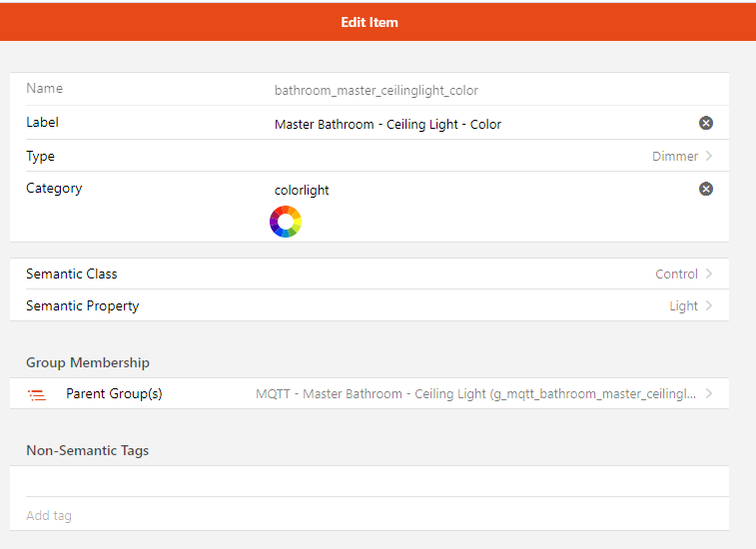Click the Semantic Property row label
Screen dimensions: 756x549
(83, 305)
